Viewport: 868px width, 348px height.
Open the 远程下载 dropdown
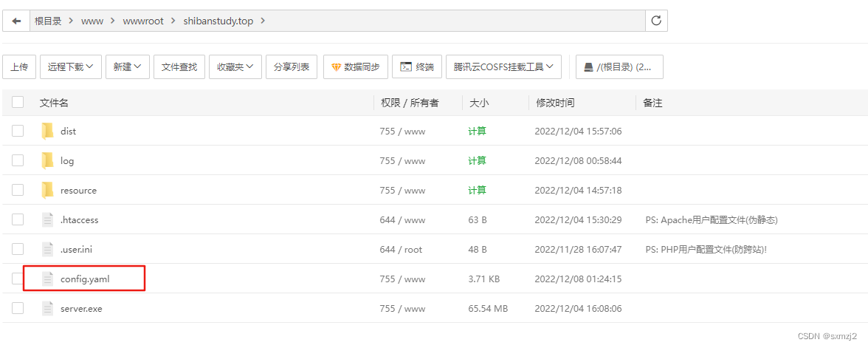pyautogui.click(x=70, y=66)
